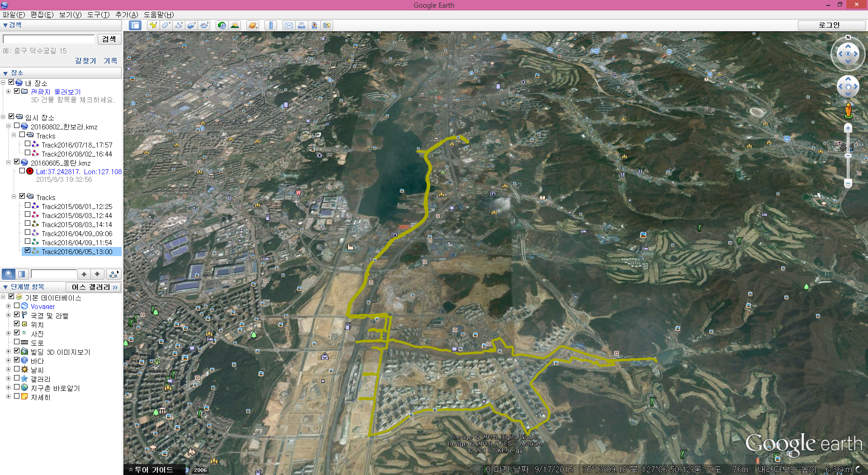Open the ruler measurement tool
Image resolution: width=868 pixels, height=475 pixels.
271,25
